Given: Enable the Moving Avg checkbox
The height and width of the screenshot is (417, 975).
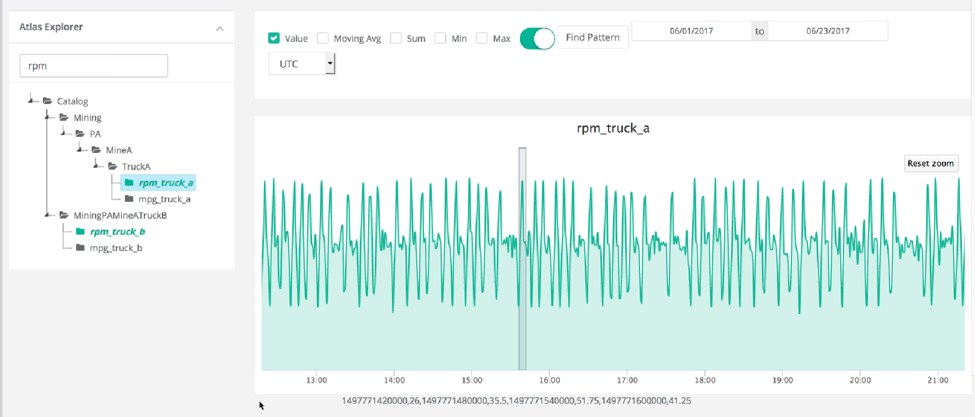Looking at the screenshot, I should tap(323, 38).
